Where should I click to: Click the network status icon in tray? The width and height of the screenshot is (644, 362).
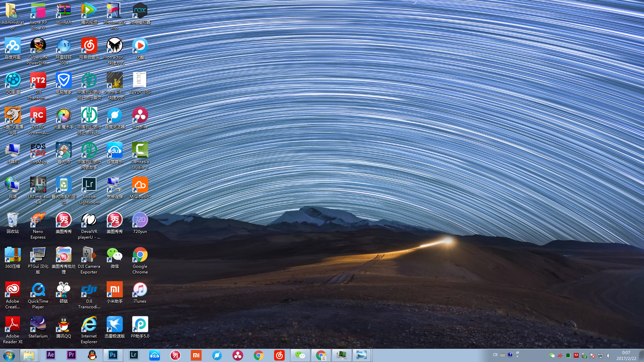[600, 355]
